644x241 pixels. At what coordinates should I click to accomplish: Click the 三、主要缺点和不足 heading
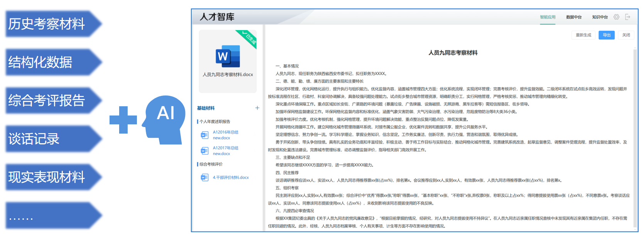pos(293,157)
